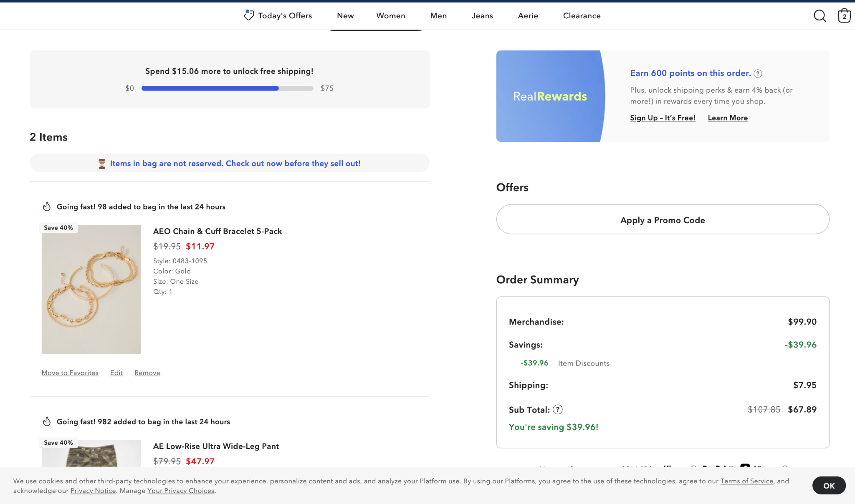Image resolution: width=855 pixels, height=504 pixels.
Task: Click the free shipping progress bar
Action: coord(228,88)
